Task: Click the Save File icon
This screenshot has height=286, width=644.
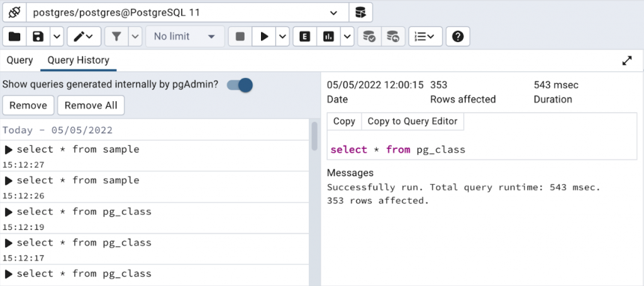Action: pos(38,36)
